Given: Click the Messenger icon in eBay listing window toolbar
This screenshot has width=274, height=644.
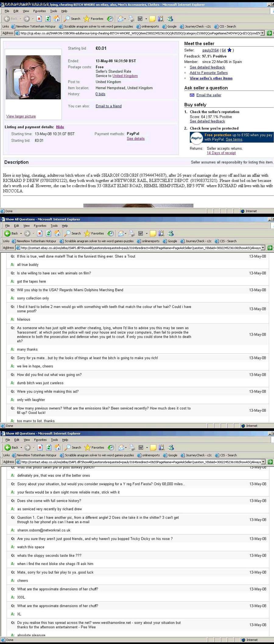Looking at the screenshot, I should click(170, 19).
